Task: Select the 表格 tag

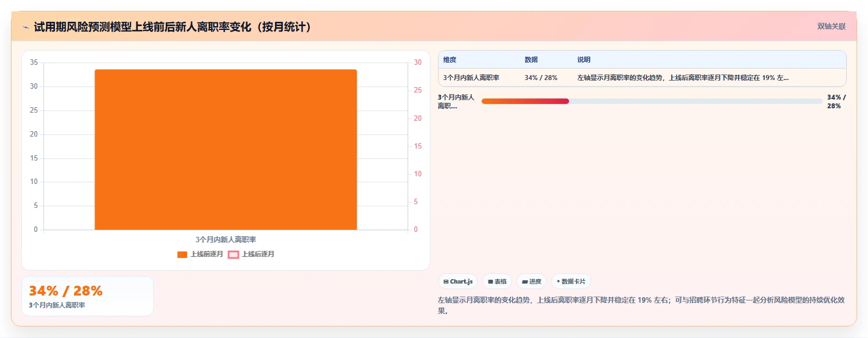Action: 497,281
